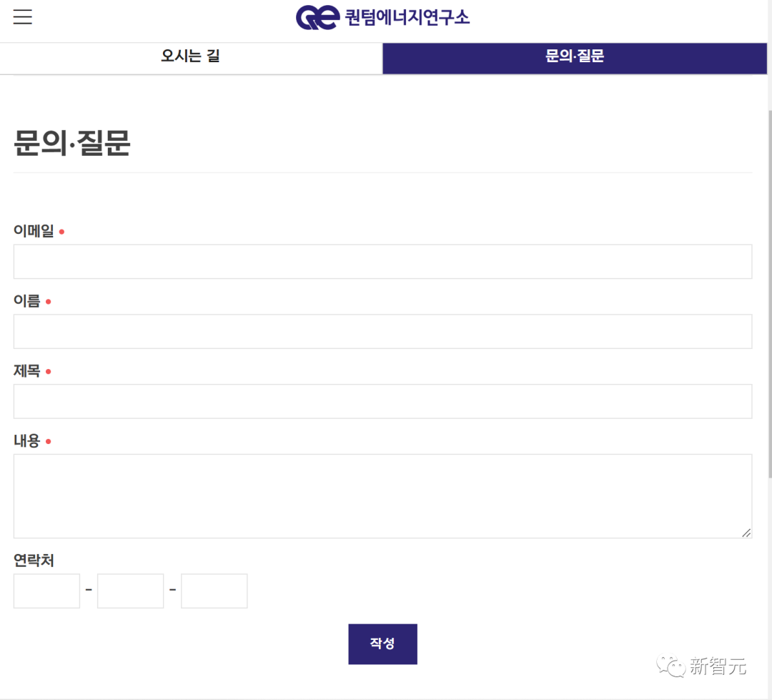Submit the form with 작성 button
The image size is (772, 700).
pos(382,644)
